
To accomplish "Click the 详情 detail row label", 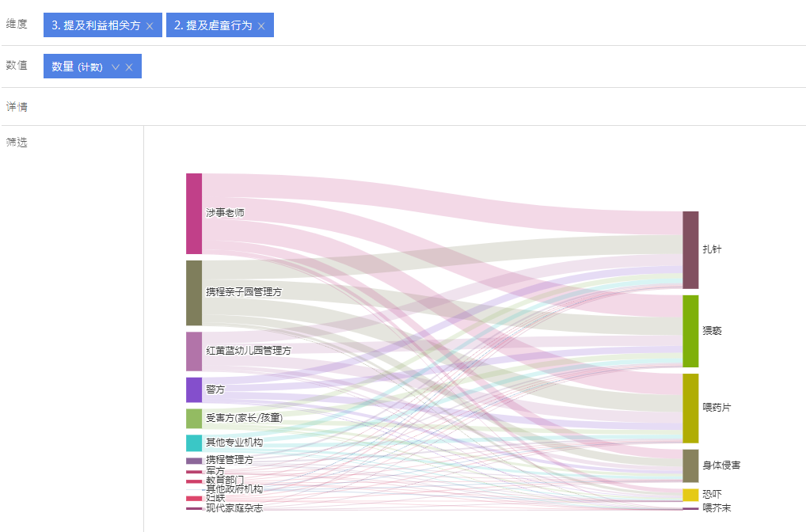I will click(17, 107).
